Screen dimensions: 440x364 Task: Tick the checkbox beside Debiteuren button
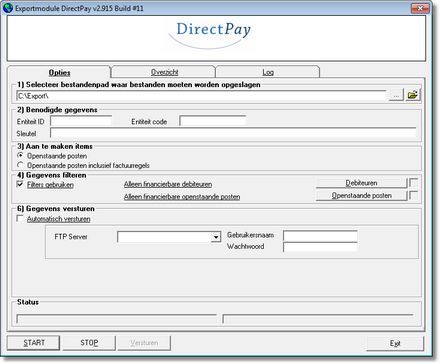(x=413, y=183)
